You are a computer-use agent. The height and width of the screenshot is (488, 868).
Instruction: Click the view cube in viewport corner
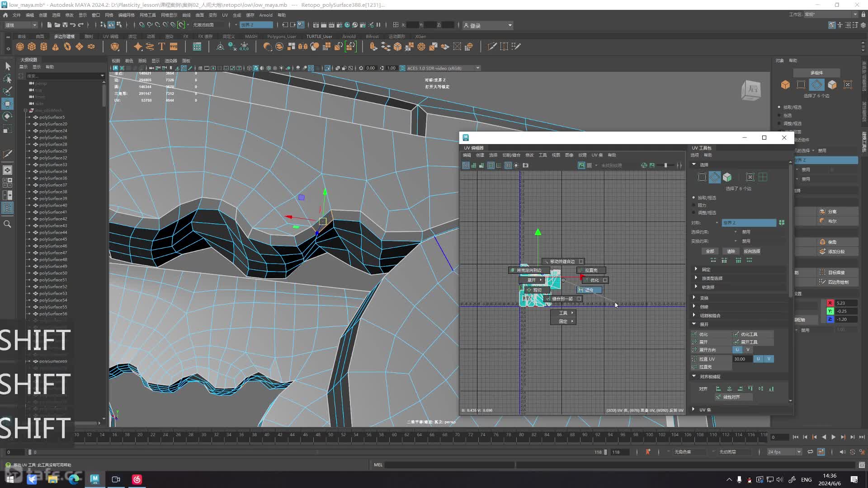(751, 90)
